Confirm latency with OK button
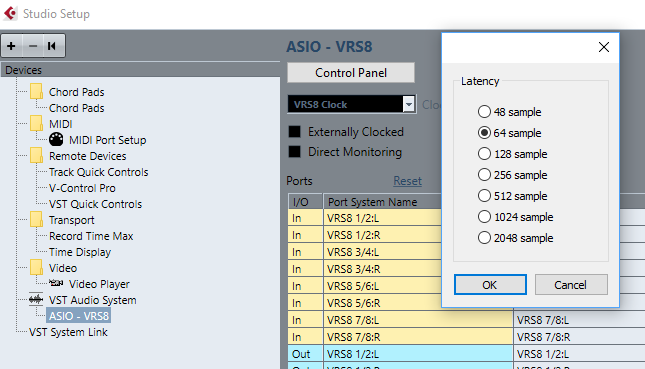 [x=490, y=285]
